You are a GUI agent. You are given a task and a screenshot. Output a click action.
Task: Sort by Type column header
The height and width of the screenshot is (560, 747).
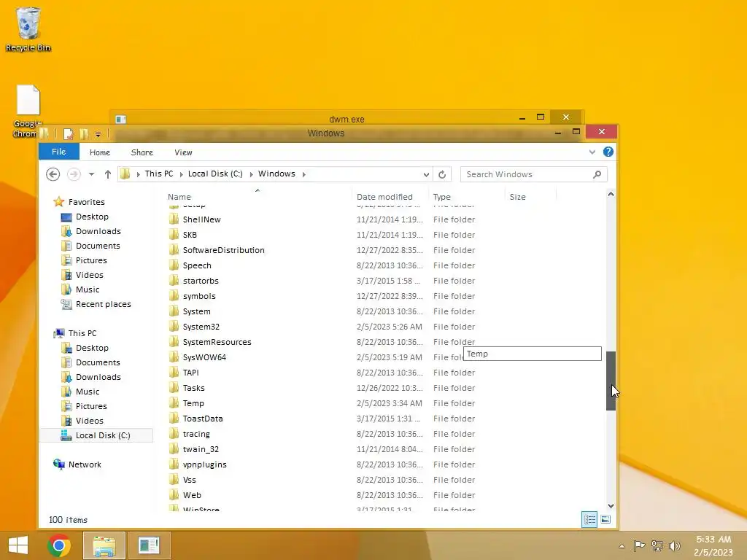click(466, 197)
